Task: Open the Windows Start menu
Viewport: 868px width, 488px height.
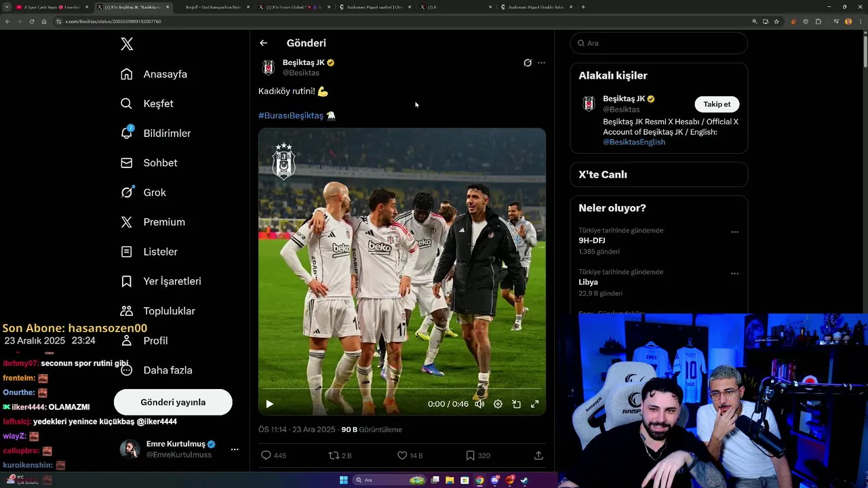Action: [x=344, y=481]
